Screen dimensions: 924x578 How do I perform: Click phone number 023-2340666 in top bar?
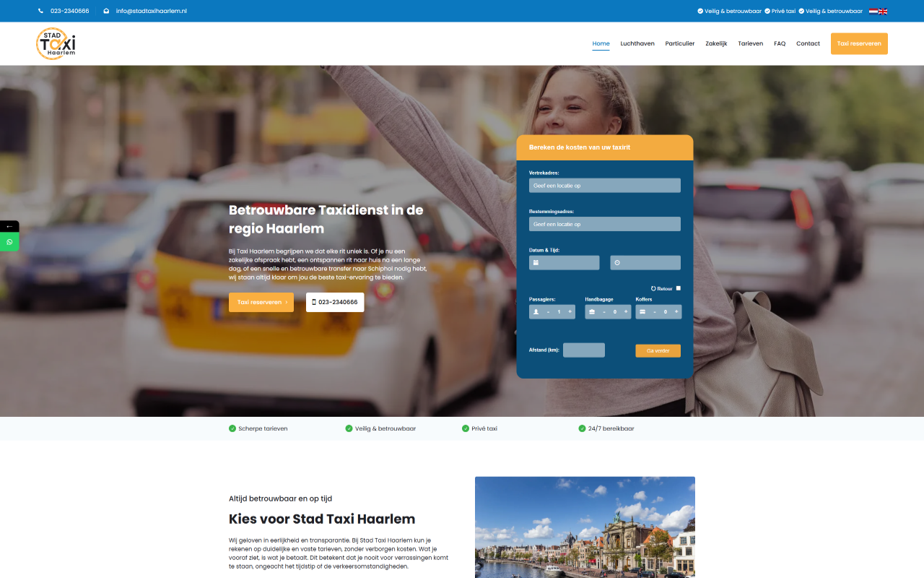70,11
